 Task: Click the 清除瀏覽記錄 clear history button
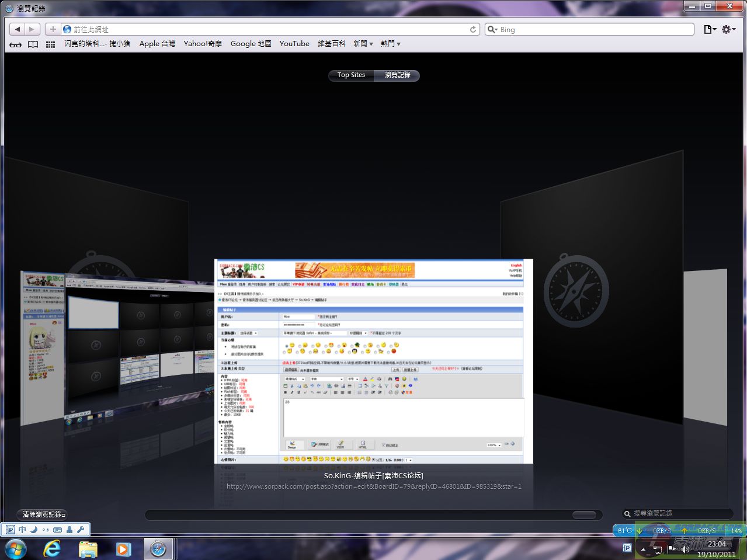point(44,514)
